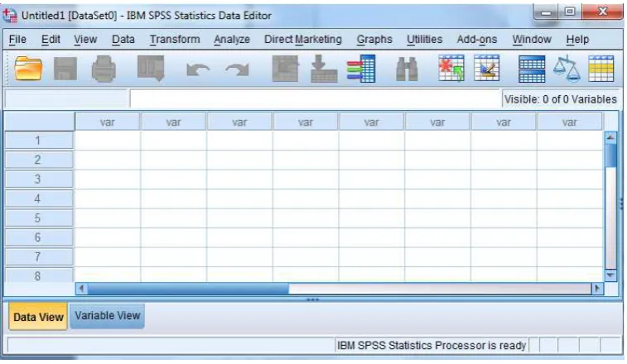Open the Help menu
Screen dimensions: 627x364
tap(577, 39)
